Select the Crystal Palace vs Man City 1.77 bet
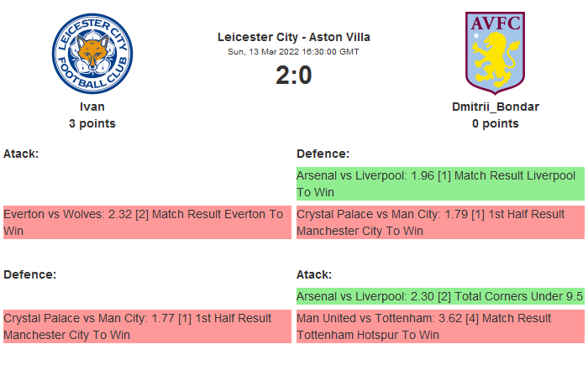 [147, 326]
